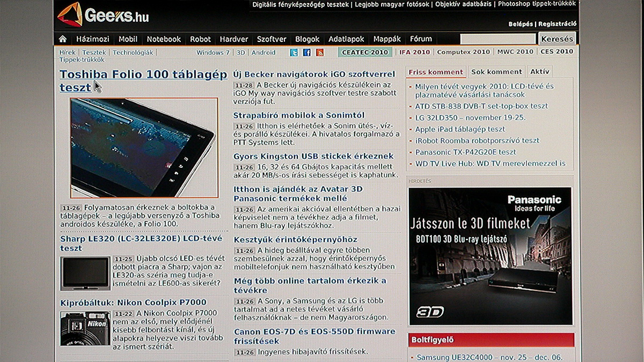Click the home icon in navigation bar
644x362 pixels.
click(63, 39)
